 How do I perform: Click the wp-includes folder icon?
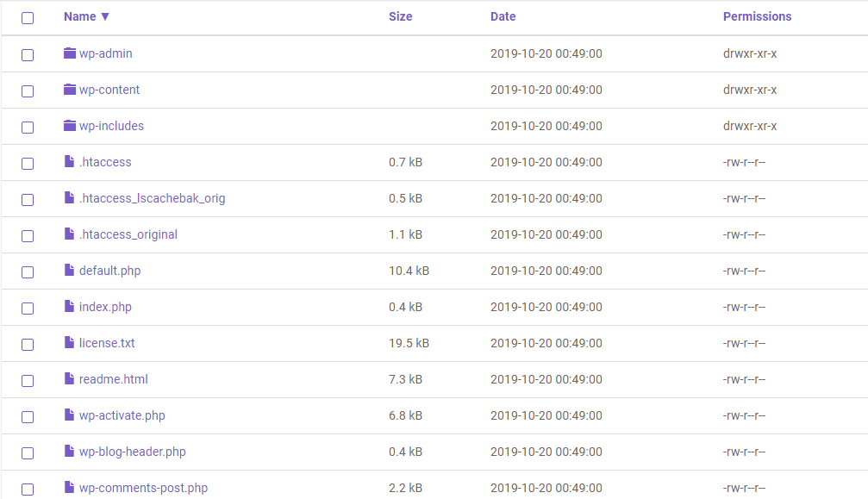70,126
